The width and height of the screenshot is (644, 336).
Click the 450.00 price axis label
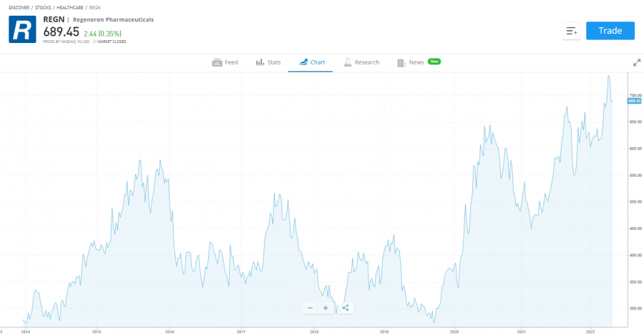tap(635, 229)
